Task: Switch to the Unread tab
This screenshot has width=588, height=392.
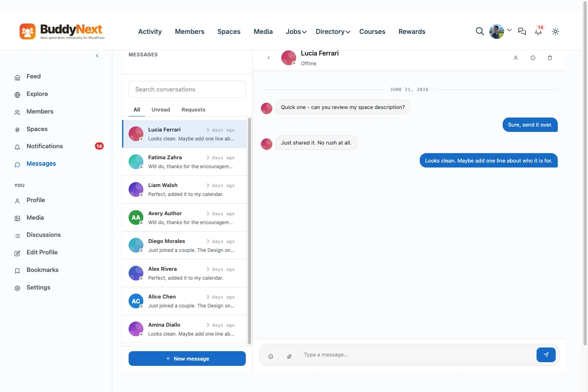Action: tap(160, 110)
